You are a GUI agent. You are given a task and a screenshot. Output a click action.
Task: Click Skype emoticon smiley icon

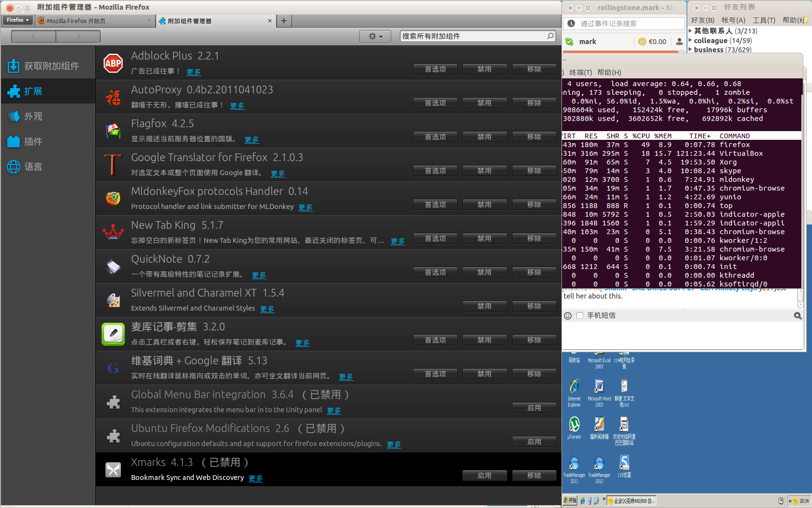click(568, 315)
